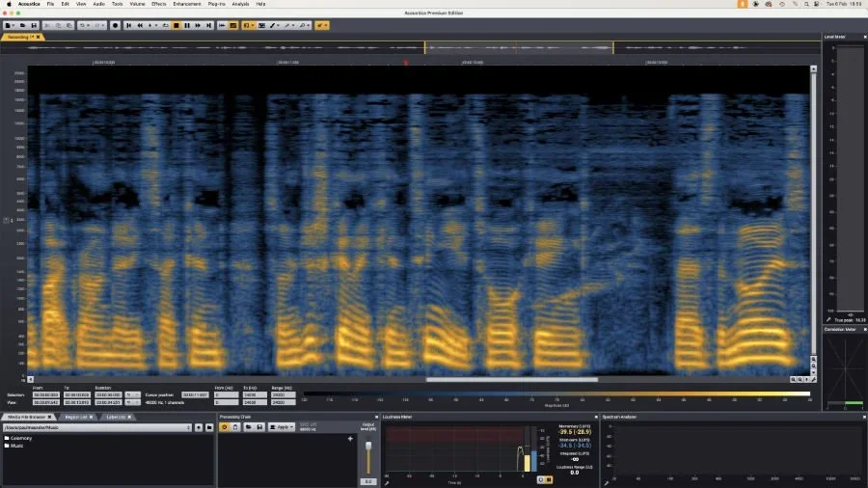Screen dimensions: 868x488
Task: Open the Apple menu
Action: 9,4
